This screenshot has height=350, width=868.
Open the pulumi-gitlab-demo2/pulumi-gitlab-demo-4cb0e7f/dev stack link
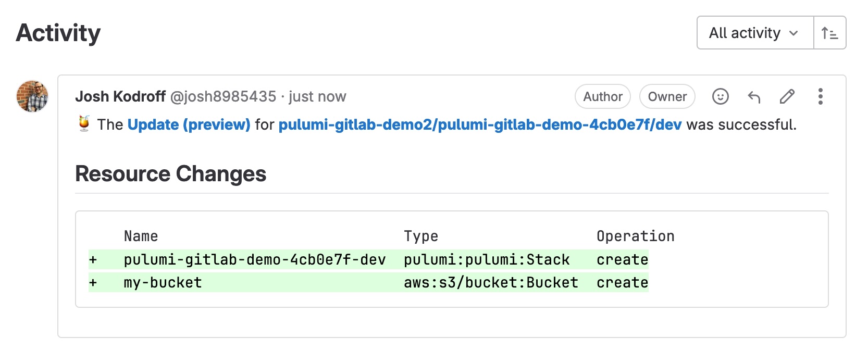[480, 125]
